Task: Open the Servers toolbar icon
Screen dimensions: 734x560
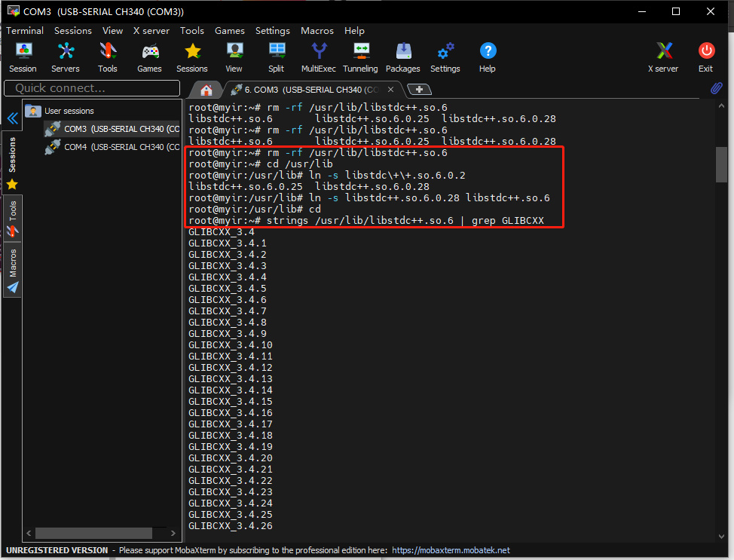Action: pos(66,57)
